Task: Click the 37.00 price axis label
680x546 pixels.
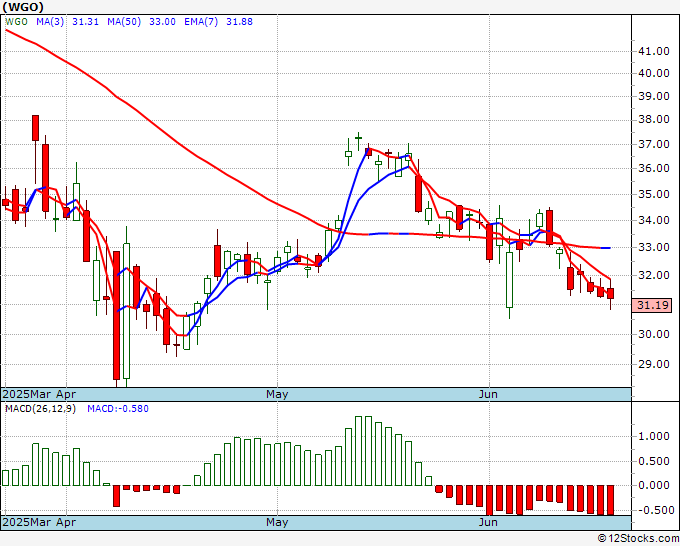Action: [x=654, y=144]
